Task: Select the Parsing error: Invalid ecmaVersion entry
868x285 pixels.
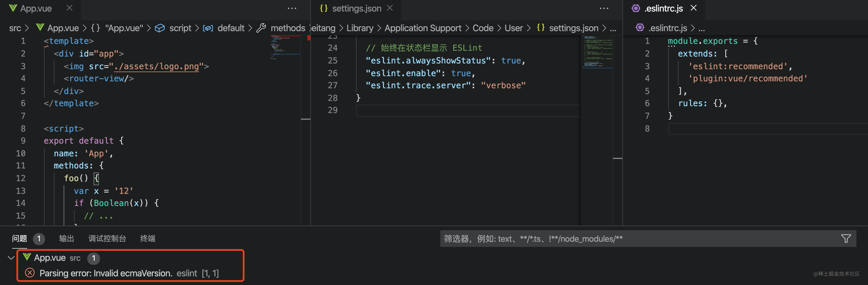Action: pyautogui.click(x=106, y=273)
